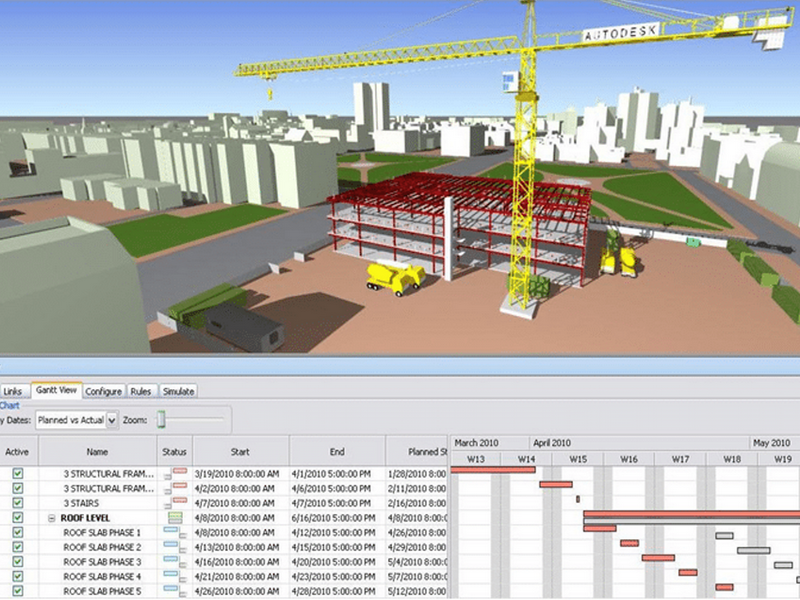Disable the ROOF SLAB PHASE 2 active checkbox
This screenshot has height=600, width=800.
point(17,548)
